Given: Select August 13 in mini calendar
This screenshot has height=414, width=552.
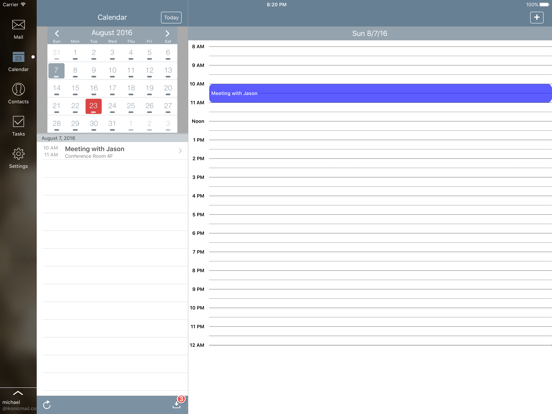Looking at the screenshot, I should point(168,70).
